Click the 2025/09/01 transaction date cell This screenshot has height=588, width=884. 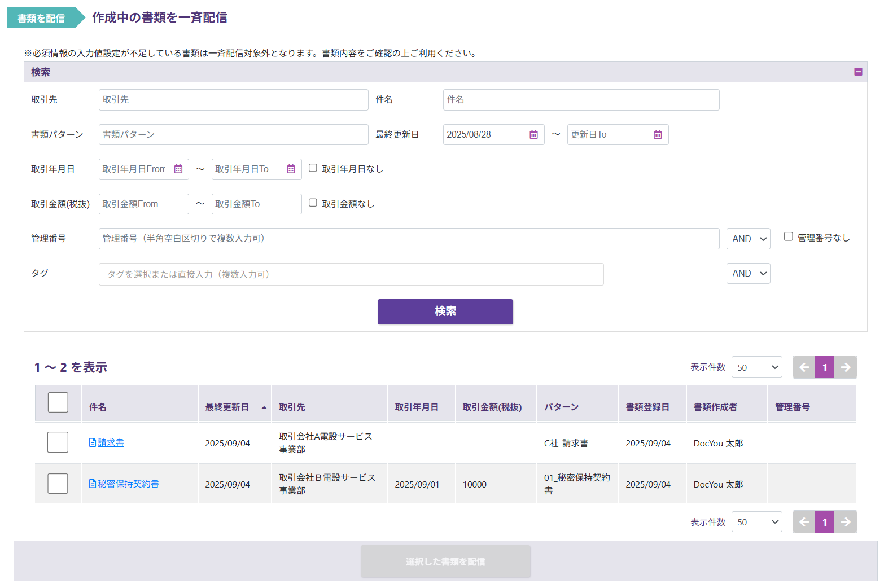tap(421, 484)
